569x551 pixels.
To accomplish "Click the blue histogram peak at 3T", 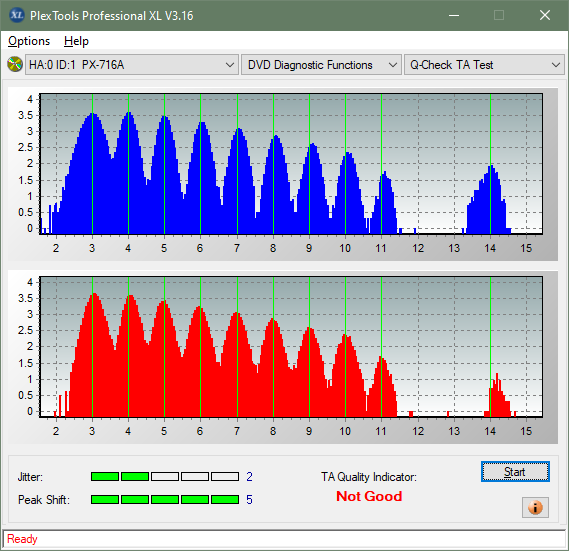I will [93, 115].
